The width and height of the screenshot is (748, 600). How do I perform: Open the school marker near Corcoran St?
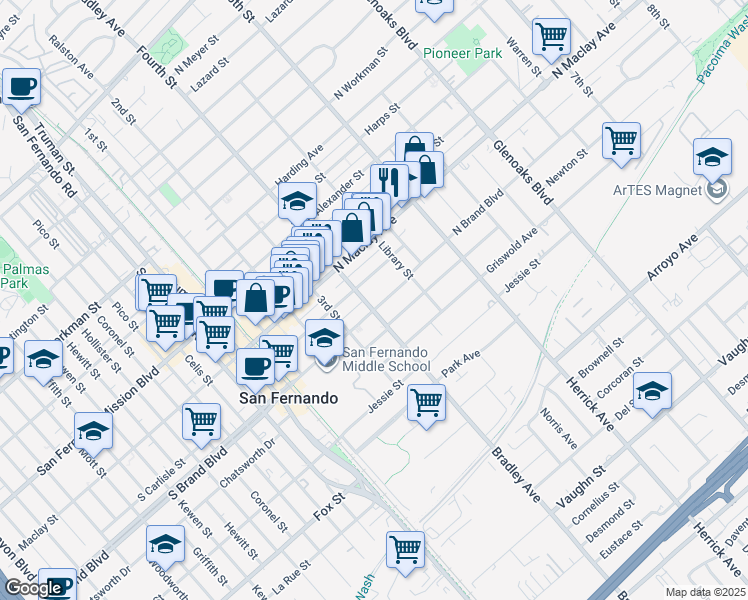pos(652,391)
